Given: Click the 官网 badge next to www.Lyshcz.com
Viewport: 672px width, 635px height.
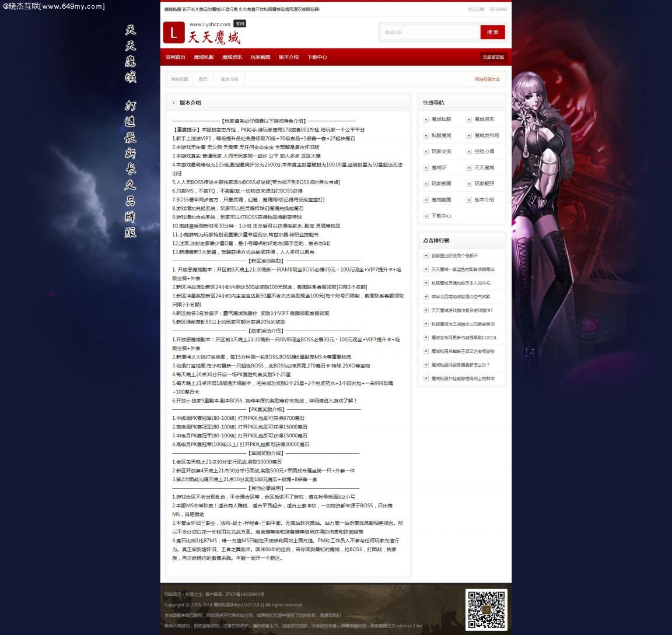Looking at the screenshot, I should coord(239,23).
